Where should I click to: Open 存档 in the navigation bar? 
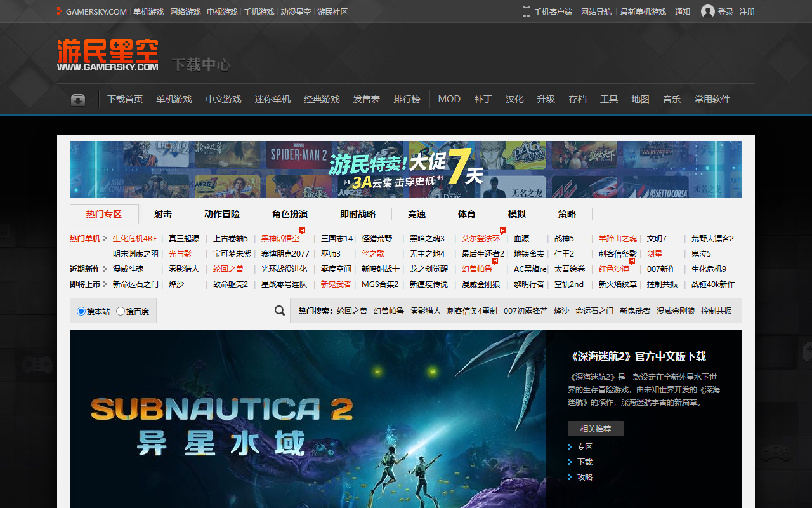pos(577,99)
